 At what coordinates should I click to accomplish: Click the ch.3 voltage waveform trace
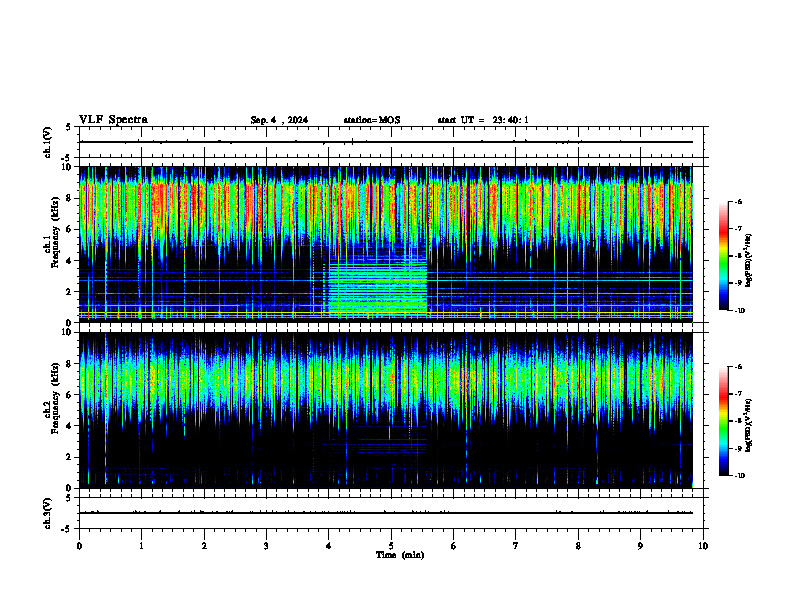pos(386,513)
